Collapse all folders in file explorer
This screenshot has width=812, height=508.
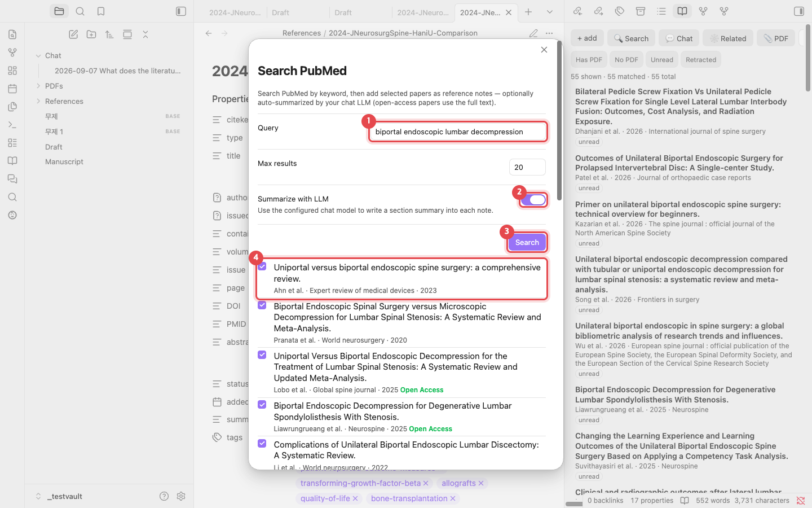[145, 34]
